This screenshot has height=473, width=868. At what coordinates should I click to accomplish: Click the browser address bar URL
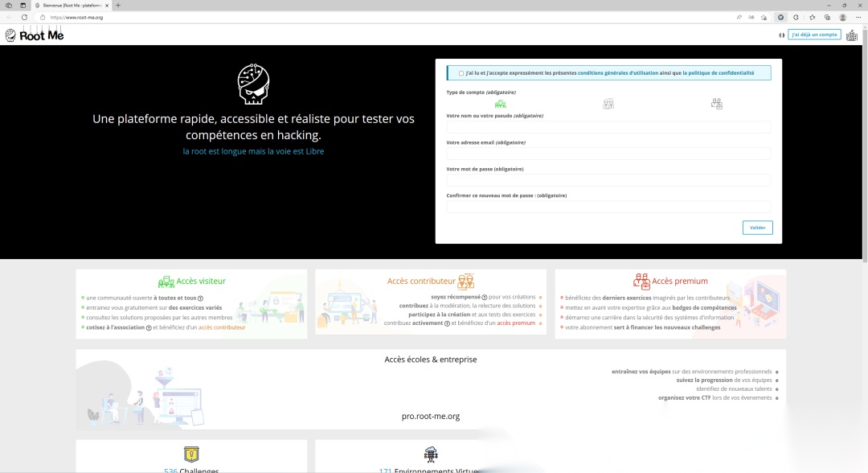coord(76,17)
